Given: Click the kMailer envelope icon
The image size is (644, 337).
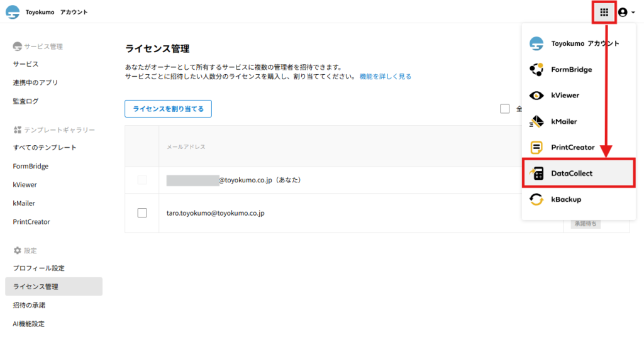Looking at the screenshot, I should pos(536,121).
